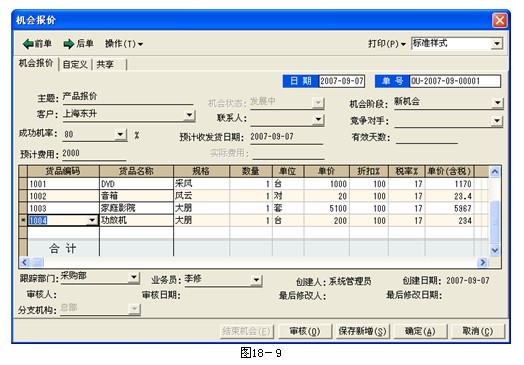The image size is (524, 365).
Task: Select the tax-included price cell 1170
Action: tap(449, 184)
